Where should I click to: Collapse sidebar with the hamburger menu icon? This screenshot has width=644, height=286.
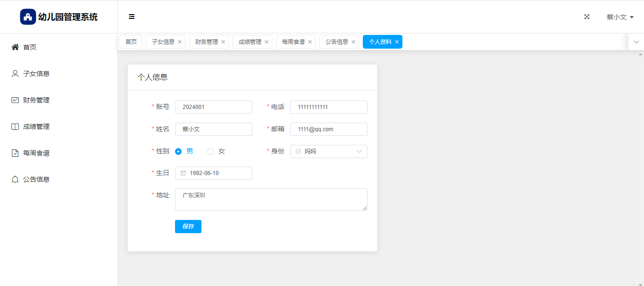pyautogui.click(x=132, y=17)
